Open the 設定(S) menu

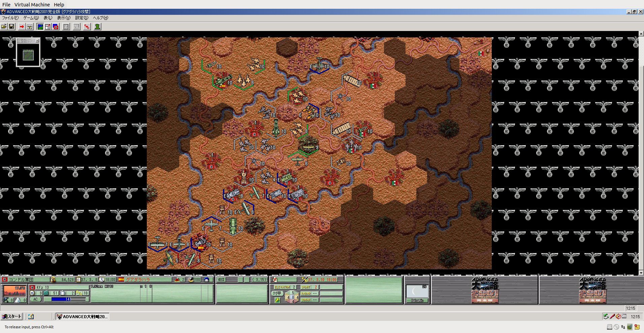[82, 18]
